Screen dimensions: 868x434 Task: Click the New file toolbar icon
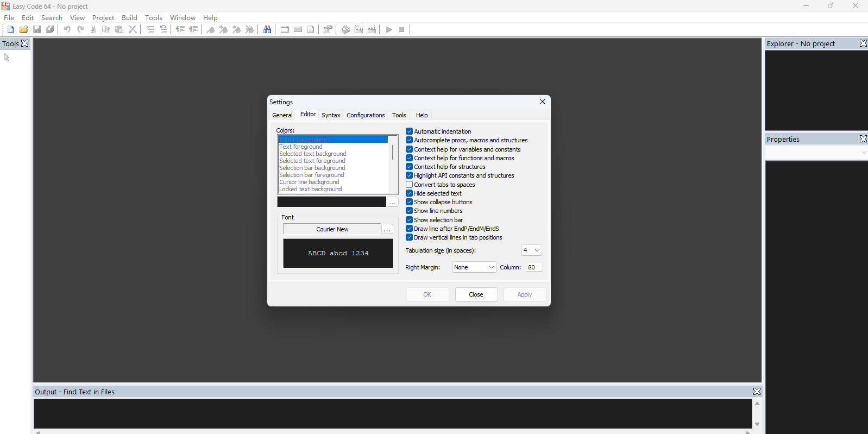10,29
